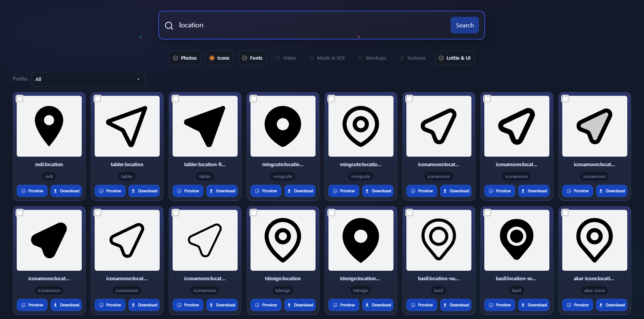The width and height of the screenshot is (644, 319).
Task: Preview the tabler:location icon
Action: 110,191
